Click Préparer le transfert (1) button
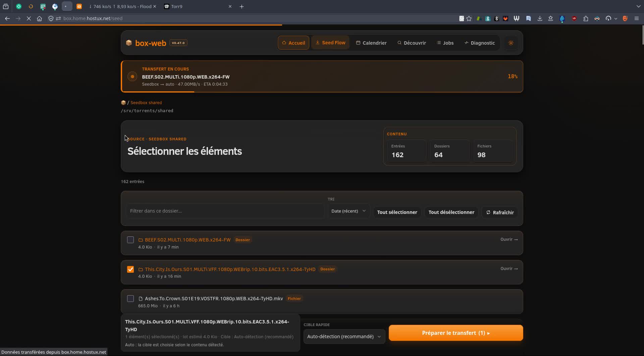The image size is (644, 356). click(x=455, y=333)
